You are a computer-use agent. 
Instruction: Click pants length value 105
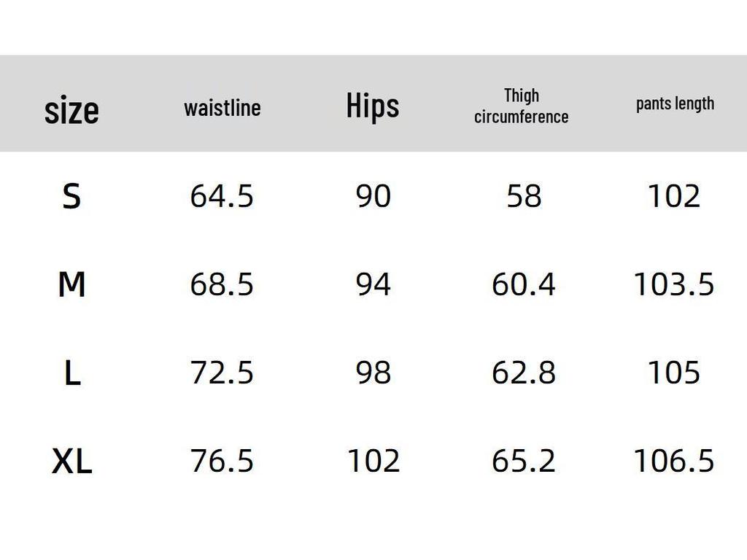(673, 373)
